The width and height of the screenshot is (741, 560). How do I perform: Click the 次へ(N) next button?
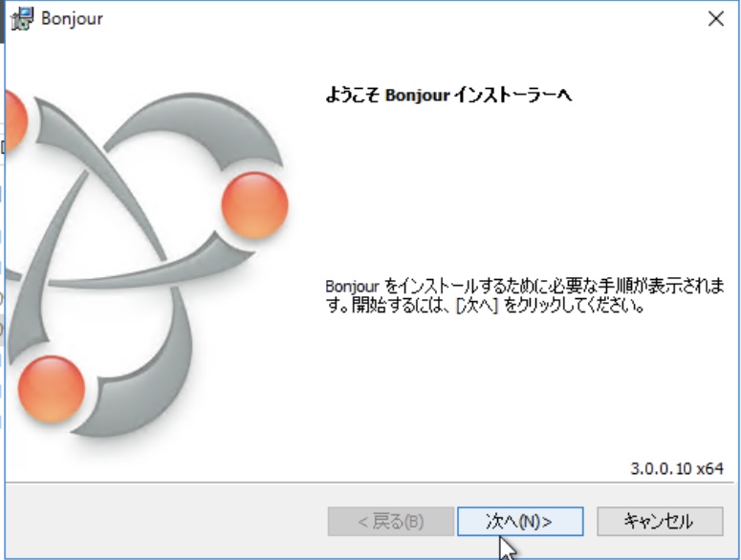(520, 521)
